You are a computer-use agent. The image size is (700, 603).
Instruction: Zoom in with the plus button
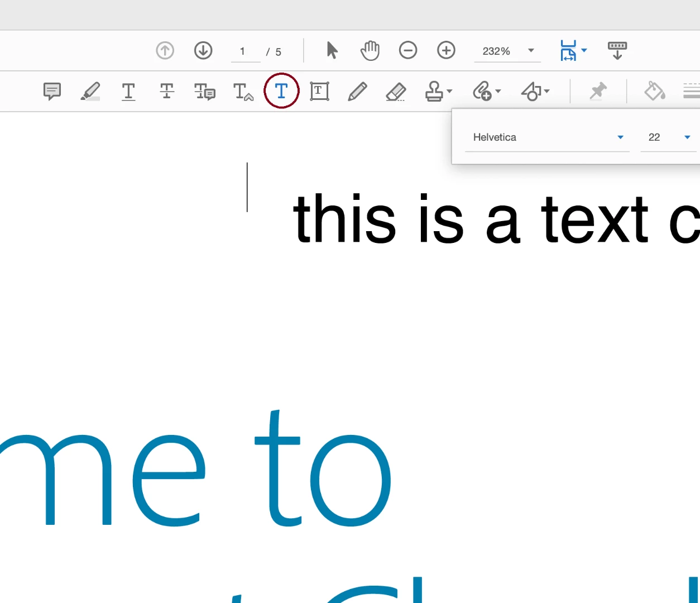446,50
